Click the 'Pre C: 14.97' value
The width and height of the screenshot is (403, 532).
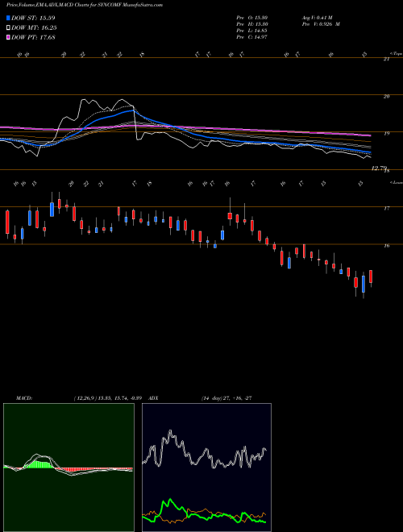pos(253,37)
